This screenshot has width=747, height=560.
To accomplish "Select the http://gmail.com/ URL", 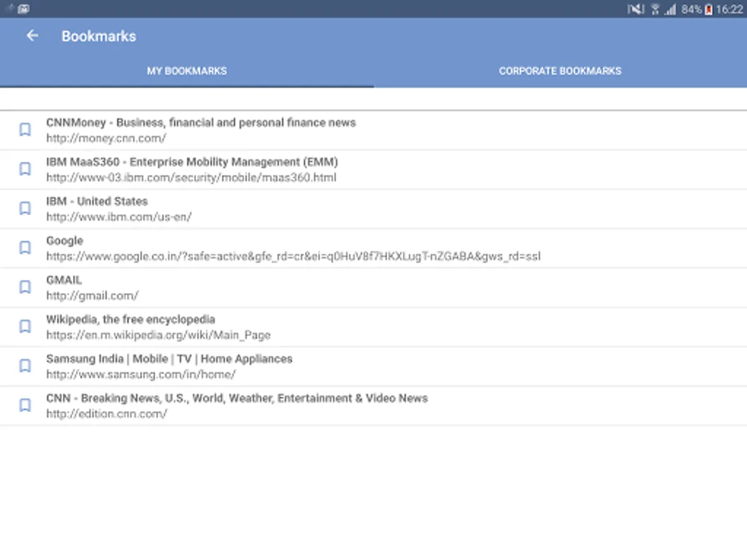I will point(92,296).
